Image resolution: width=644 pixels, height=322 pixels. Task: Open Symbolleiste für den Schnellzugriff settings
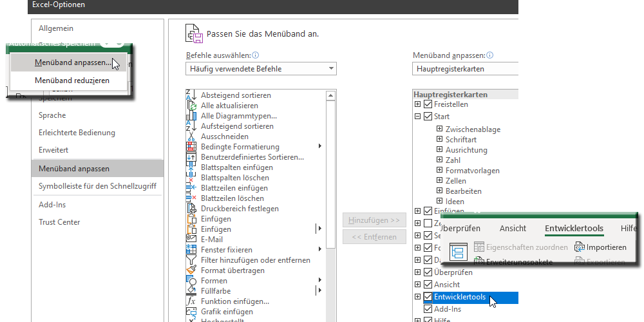coord(97,186)
